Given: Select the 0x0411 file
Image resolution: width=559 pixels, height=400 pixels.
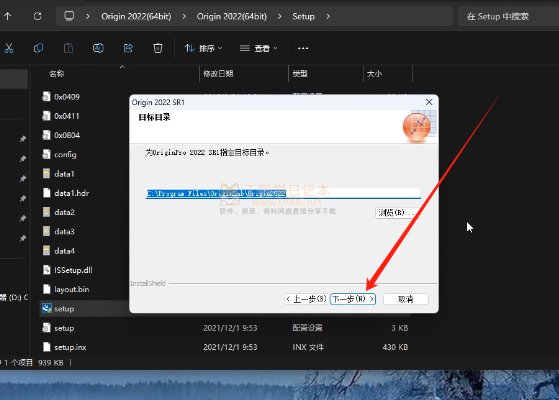Looking at the screenshot, I should pos(67,116).
